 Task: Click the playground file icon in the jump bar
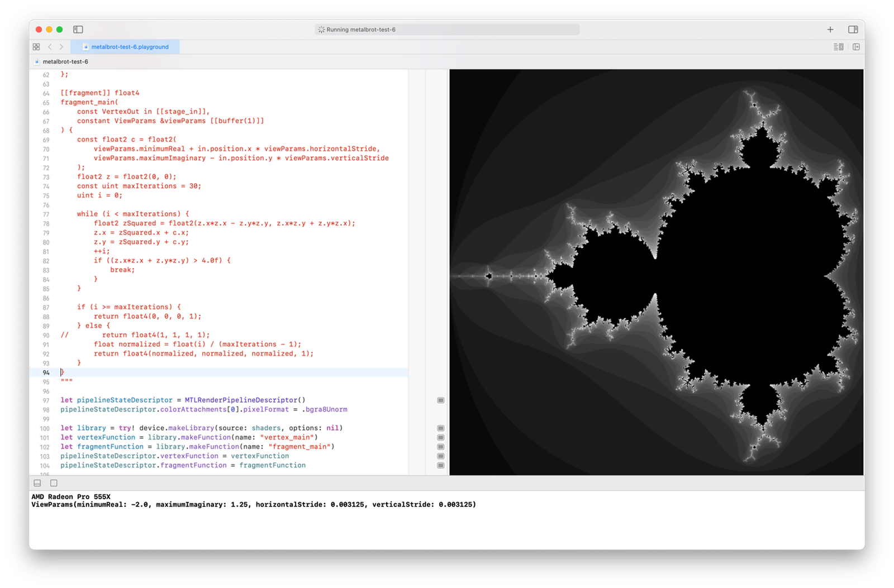tap(37, 62)
